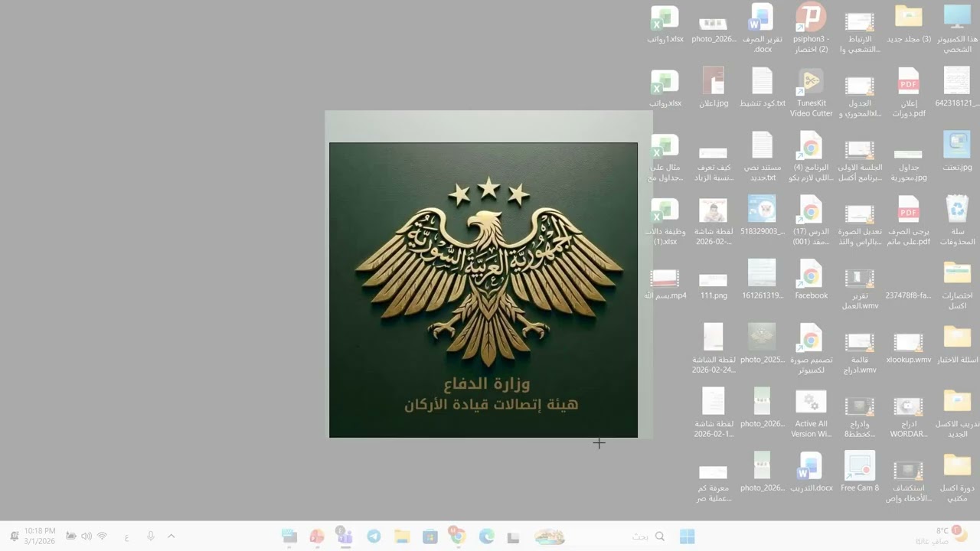Select the تعتت.jpg image file

point(957,152)
